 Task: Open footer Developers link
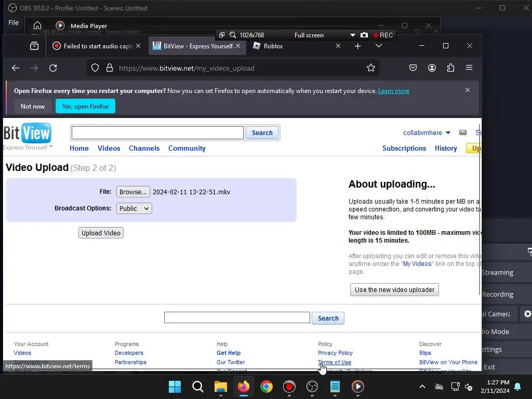pos(129,353)
